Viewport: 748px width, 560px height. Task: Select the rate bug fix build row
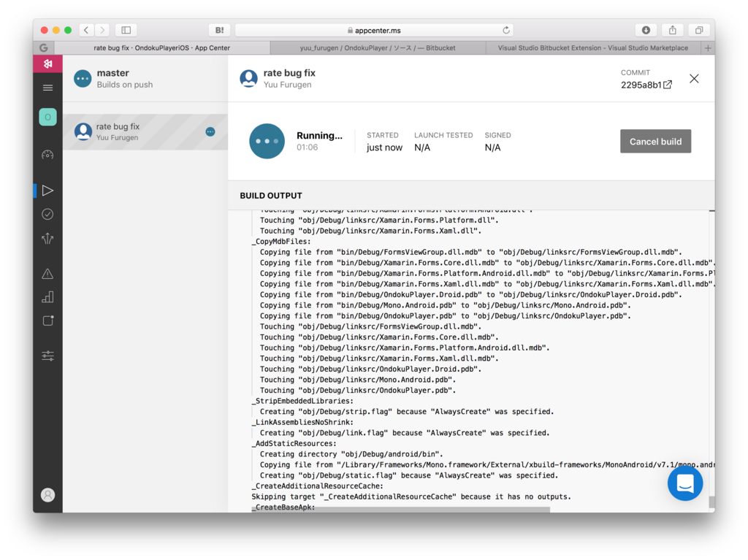tap(145, 131)
